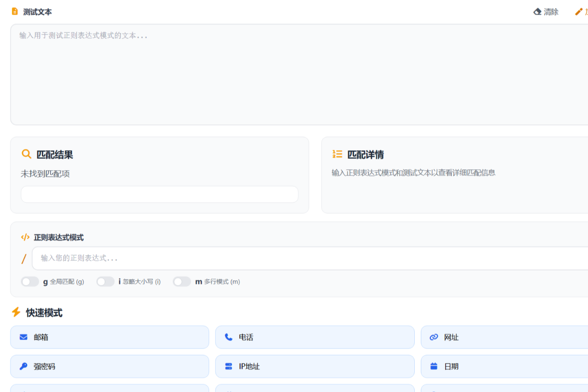The height and width of the screenshot is (392, 588).
Task: Toggle the 全局匹配 (g) switch
Action: coord(30,281)
